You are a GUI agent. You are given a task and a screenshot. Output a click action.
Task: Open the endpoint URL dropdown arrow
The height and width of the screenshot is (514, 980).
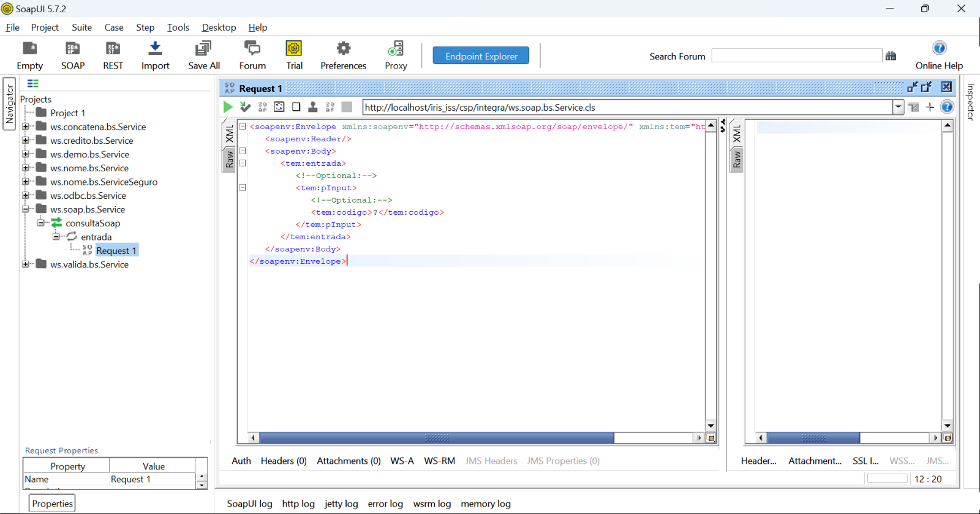(898, 107)
